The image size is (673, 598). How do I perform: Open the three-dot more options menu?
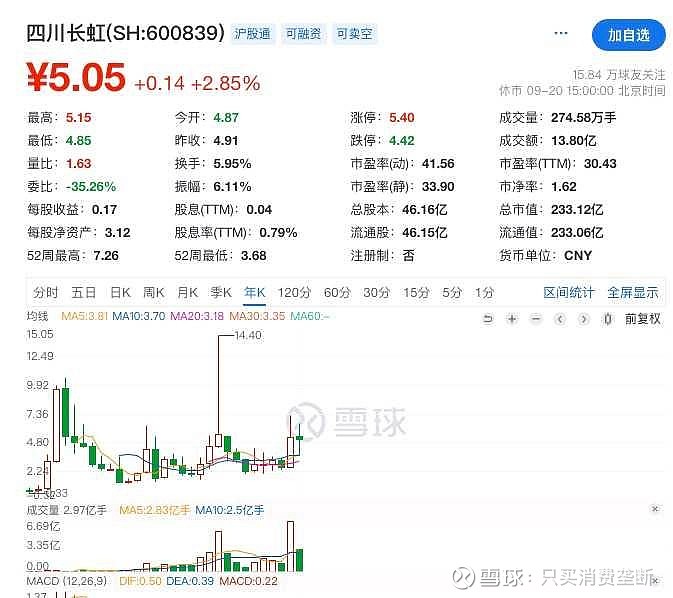561,33
